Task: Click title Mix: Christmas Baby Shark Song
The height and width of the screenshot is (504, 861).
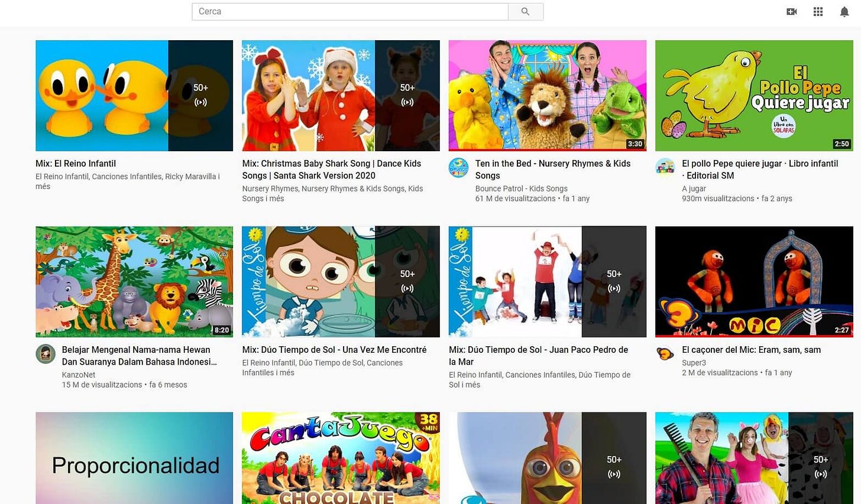Action: pos(332,170)
